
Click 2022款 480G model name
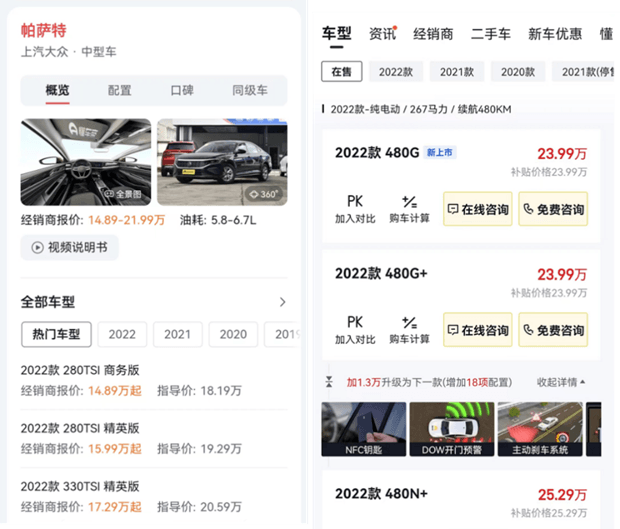pyautogui.click(x=377, y=153)
